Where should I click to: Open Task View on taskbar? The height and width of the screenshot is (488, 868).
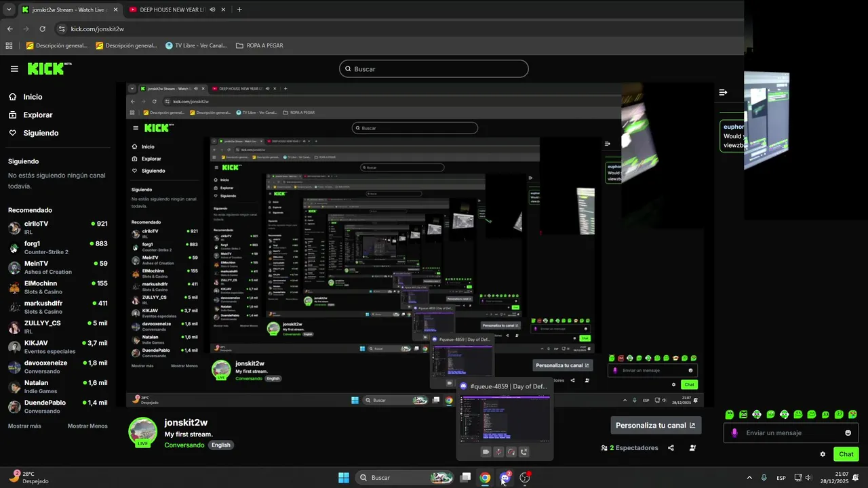465,478
